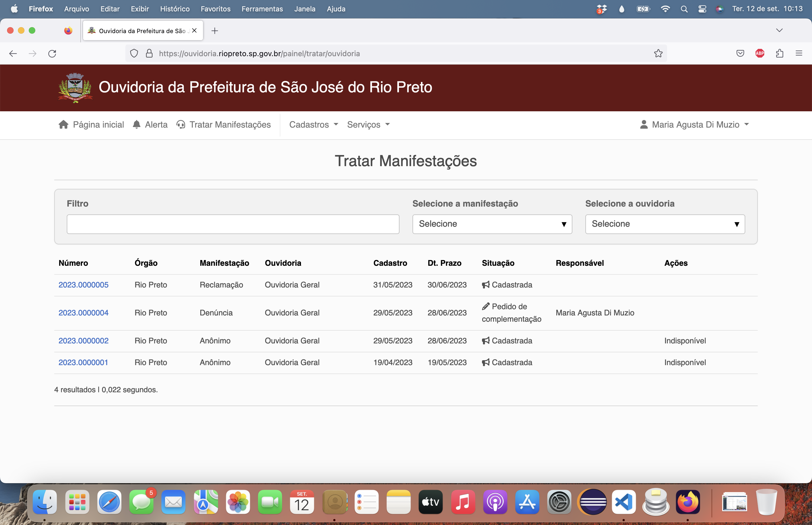This screenshot has height=525, width=812.
Task: Open the Histórico menu in the menu bar
Action: coord(175,9)
